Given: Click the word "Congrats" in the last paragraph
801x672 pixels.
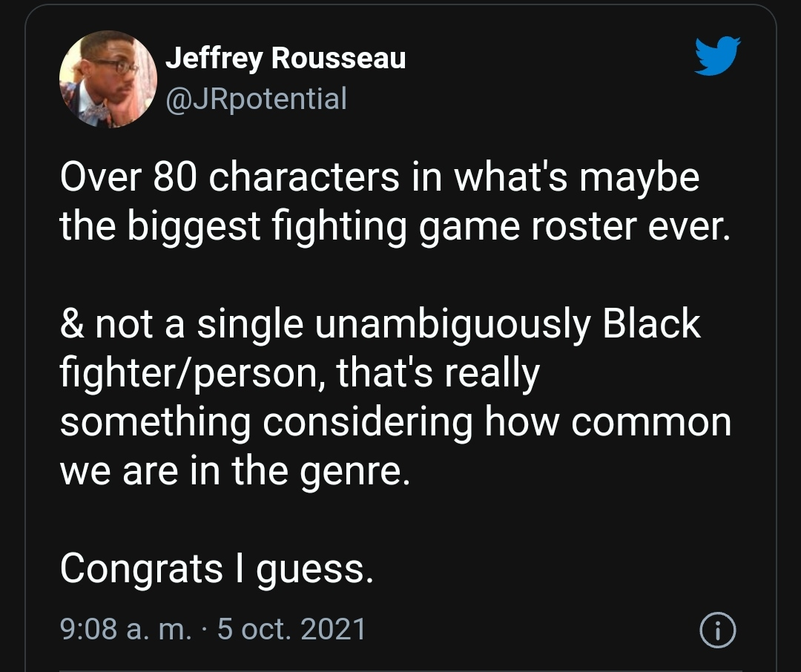Looking at the screenshot, I should [x=142, y=570].
